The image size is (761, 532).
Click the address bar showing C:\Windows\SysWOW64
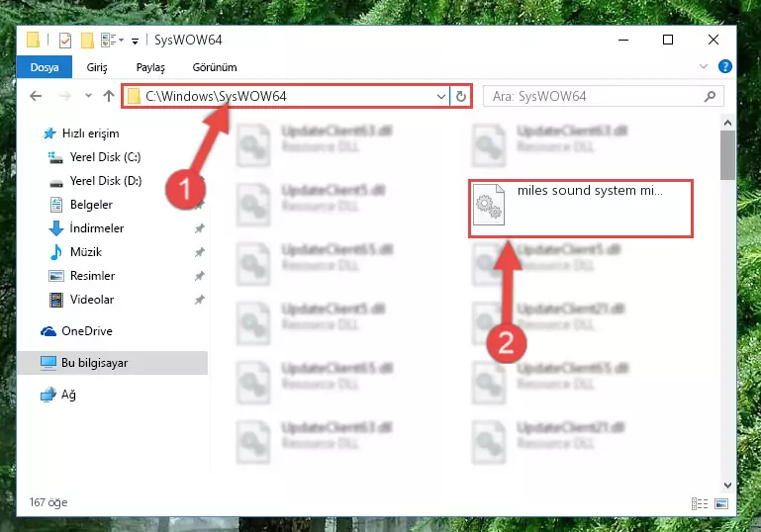click(x=286, y=96)
